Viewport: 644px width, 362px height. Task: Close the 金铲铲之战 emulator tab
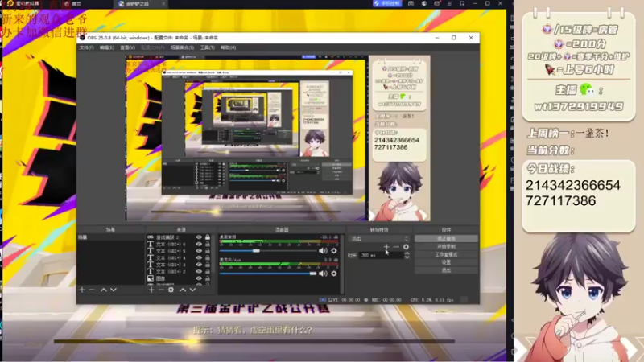pyautogui.click(x=163, y=4)
